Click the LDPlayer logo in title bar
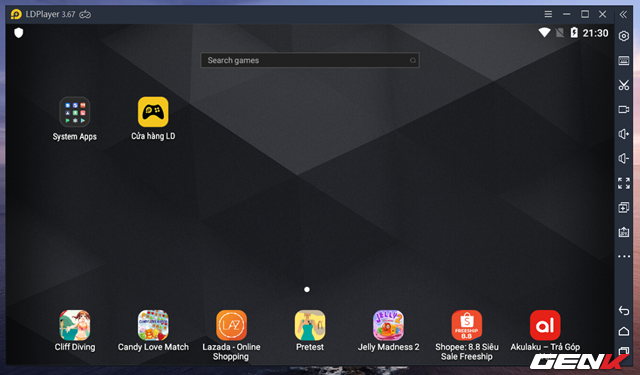This screenshot has height=375, width=640. point(16,14)
